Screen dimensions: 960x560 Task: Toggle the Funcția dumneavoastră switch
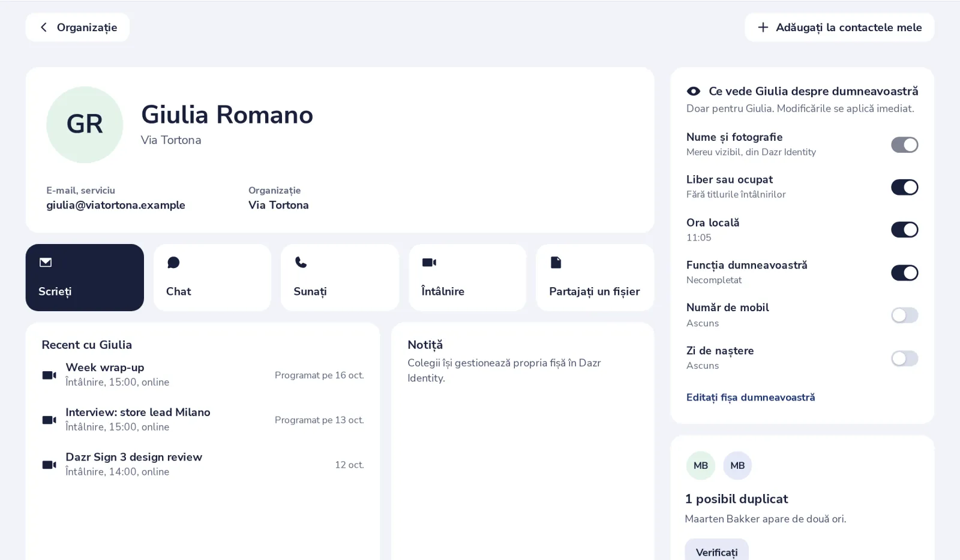(x=904, y=273)
